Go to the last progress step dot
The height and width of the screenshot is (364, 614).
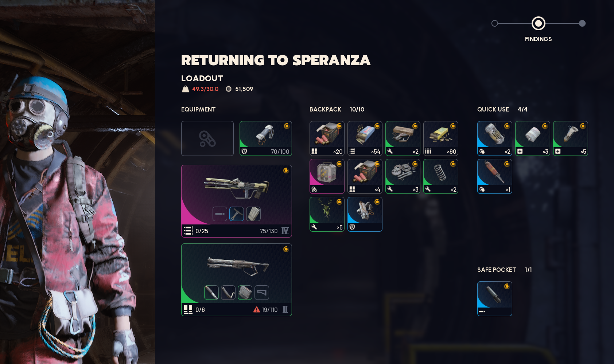click(582, 23)
